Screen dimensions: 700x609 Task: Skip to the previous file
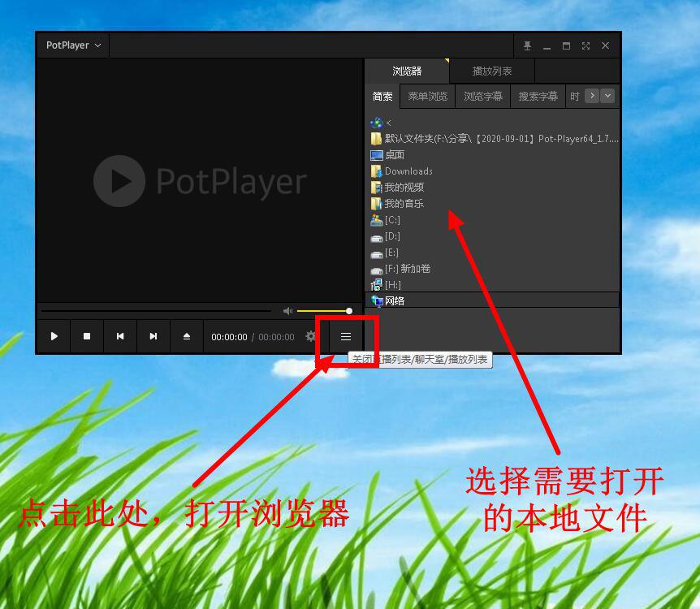120,336
